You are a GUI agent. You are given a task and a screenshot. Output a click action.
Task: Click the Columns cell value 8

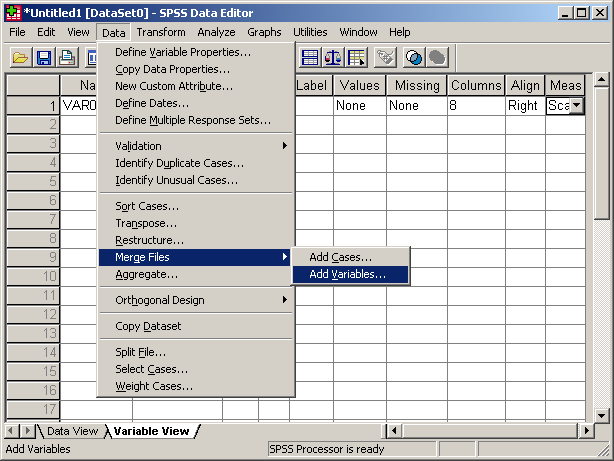[476, 106]
